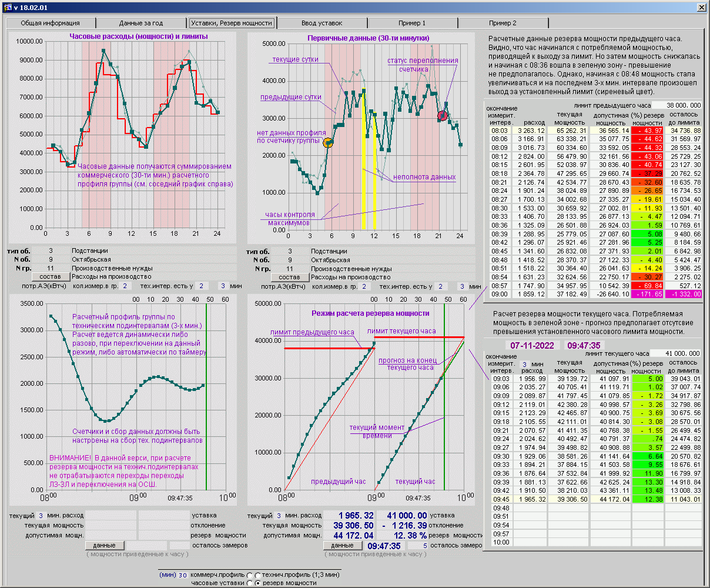Click the допустимая мощн. value 44 172. 04
This screenshot has height=588, width=710.
(349, 535)
